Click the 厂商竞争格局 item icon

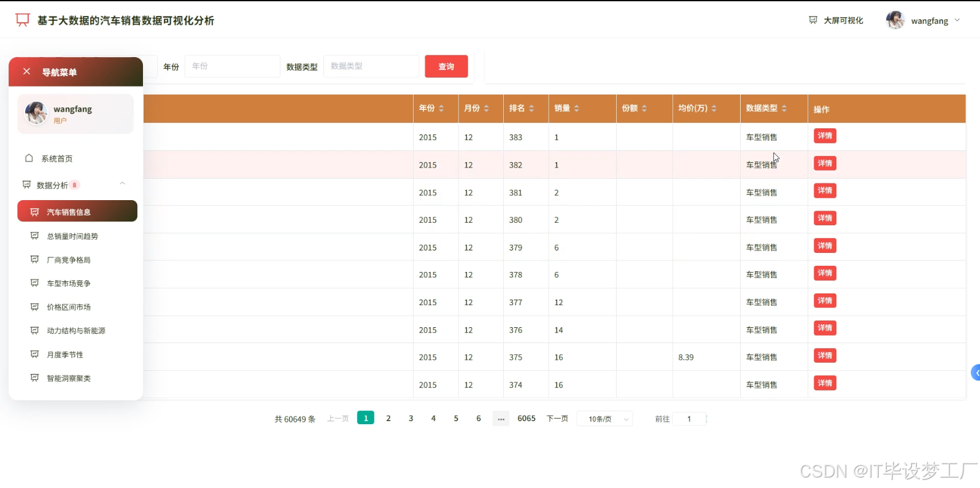[x=34, y=260]
